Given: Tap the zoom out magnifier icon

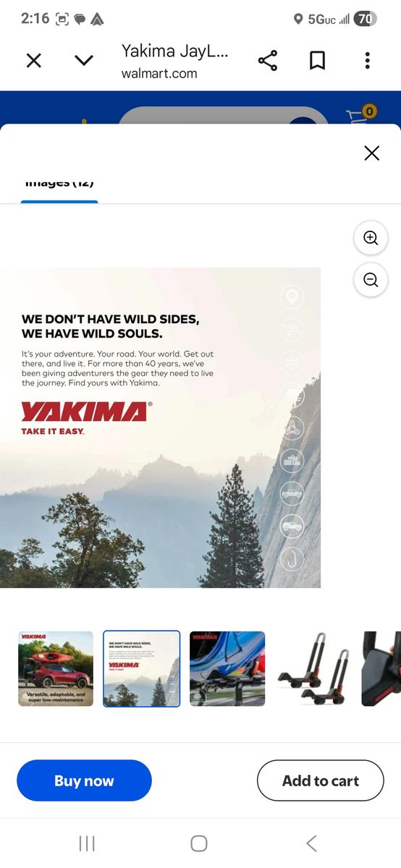Looking at the screenshot, I should coord(371,280).
